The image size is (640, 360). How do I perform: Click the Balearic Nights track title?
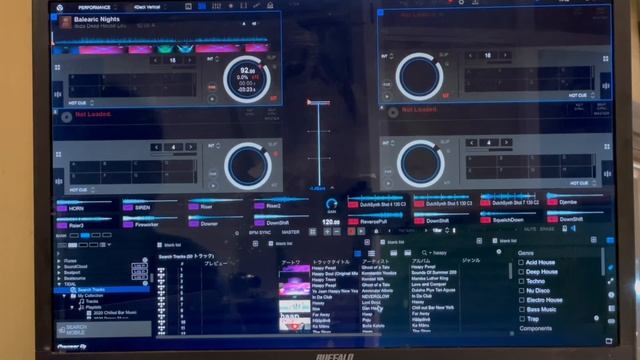point(97,19)
